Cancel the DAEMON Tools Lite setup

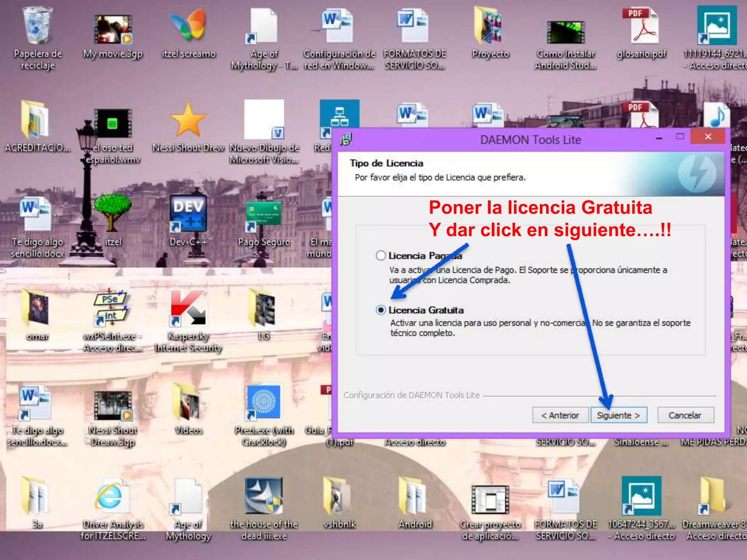(685, 415)
